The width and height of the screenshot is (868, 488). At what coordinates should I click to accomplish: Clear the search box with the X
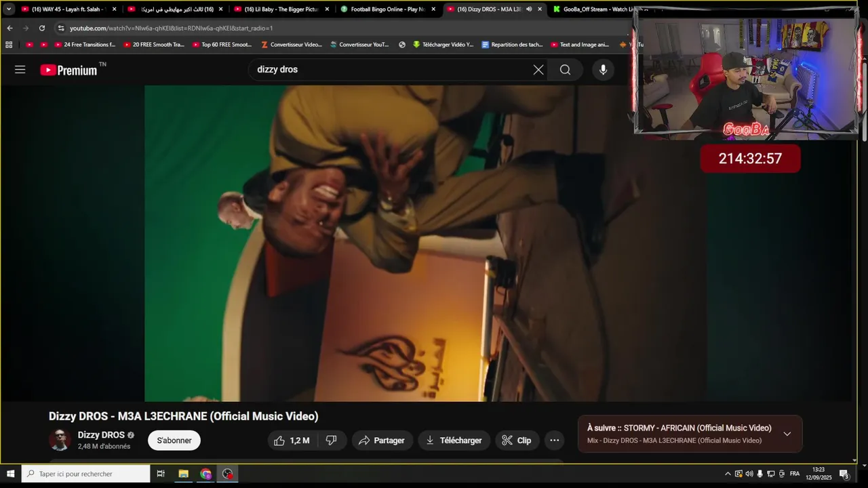pos(538,69)
